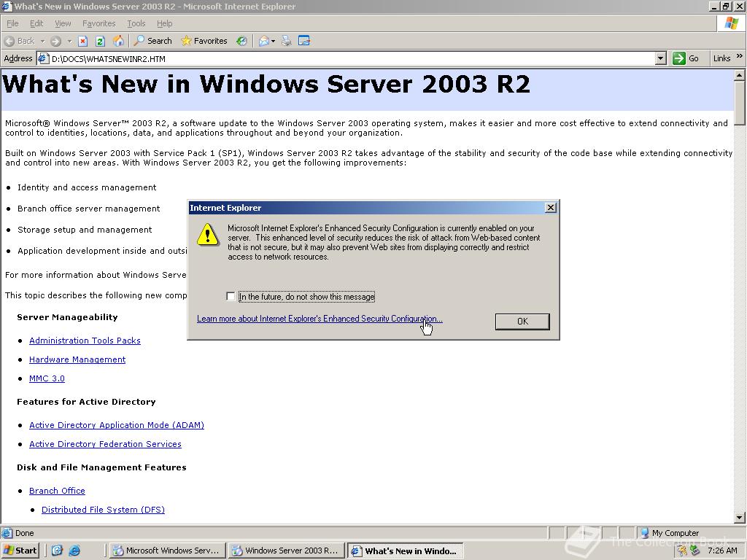The height and width of the screenshot is (560, 747).
Task: Check 'In the future, do not show this message'
Action: (x=231, y=296)
